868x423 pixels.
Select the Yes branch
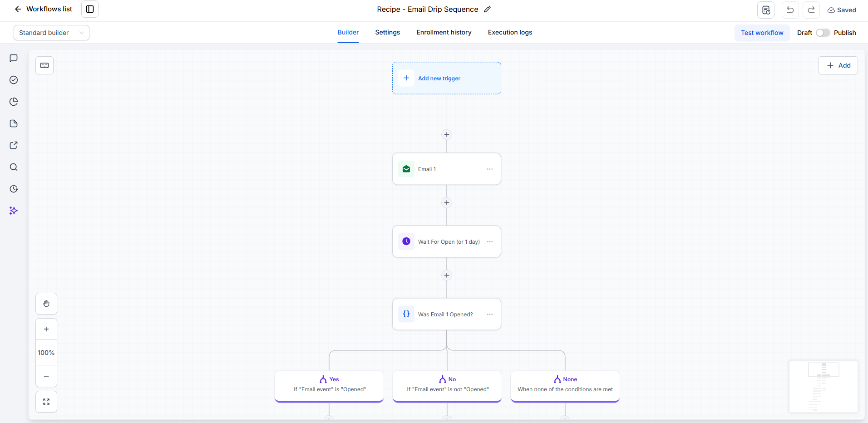point(329,386)
